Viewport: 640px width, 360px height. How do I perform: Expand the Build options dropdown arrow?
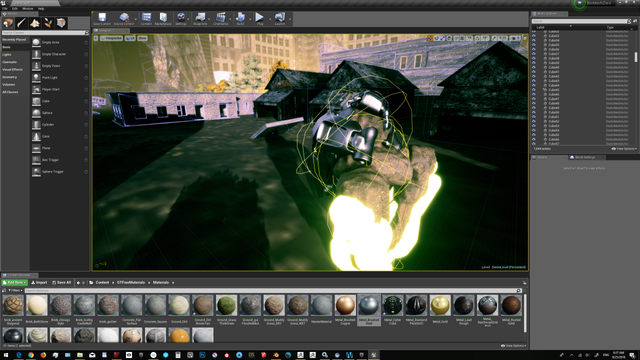coord(249,19)
